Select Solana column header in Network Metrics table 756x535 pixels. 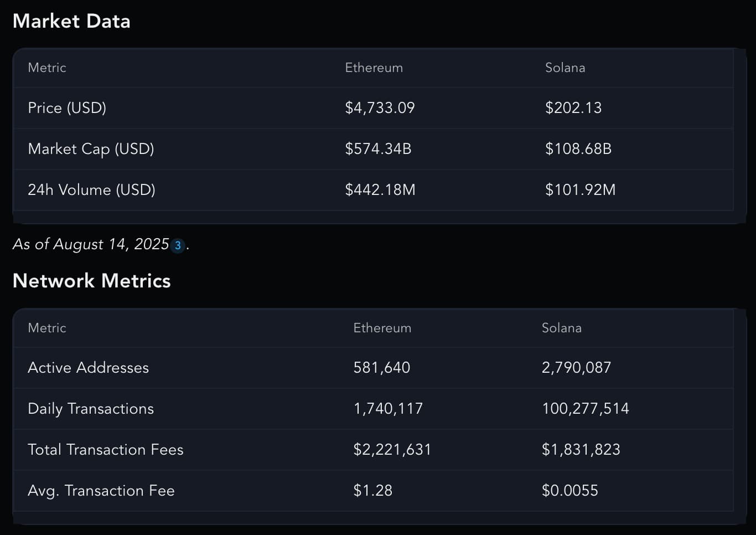pos(561,328)
